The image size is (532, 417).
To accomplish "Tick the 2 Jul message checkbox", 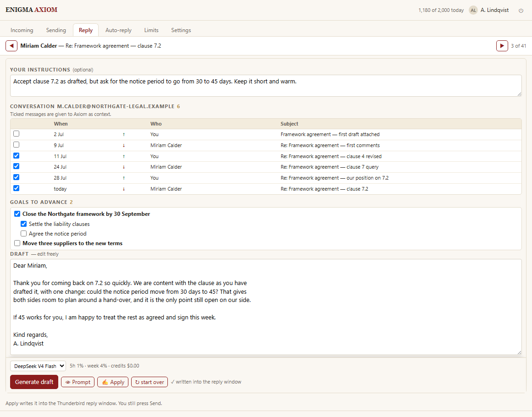I will pyautogui.click(x=17, y=134).
